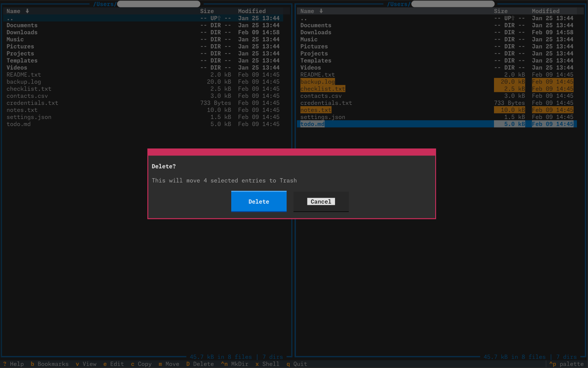This screenshot has height=368, width=588.
Task: Select notes.txt in left panel
Action: [143, 110]
